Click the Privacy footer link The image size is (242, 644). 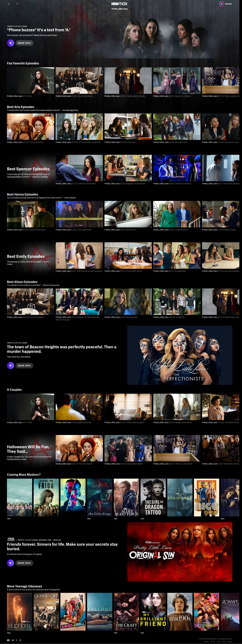(206, 641)
